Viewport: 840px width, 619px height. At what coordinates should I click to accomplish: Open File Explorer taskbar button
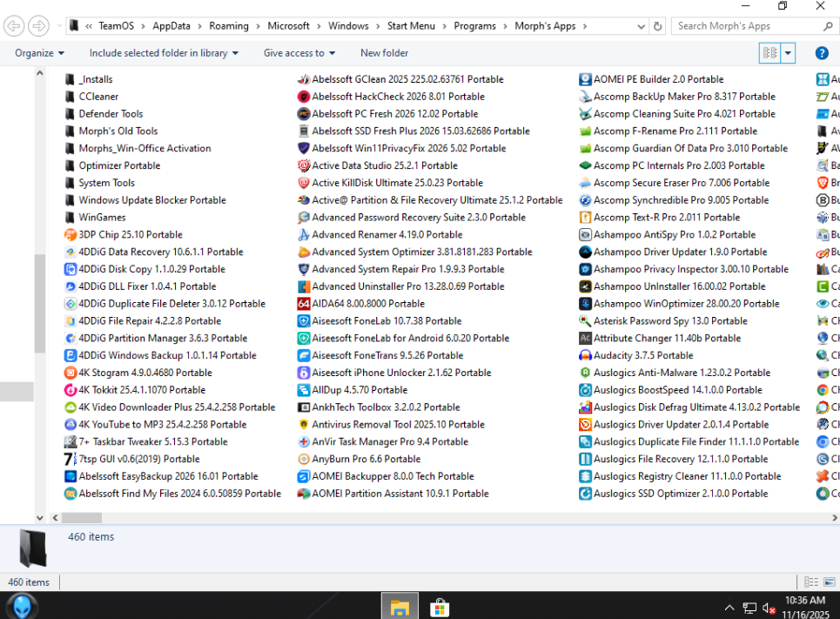point(400,606)
